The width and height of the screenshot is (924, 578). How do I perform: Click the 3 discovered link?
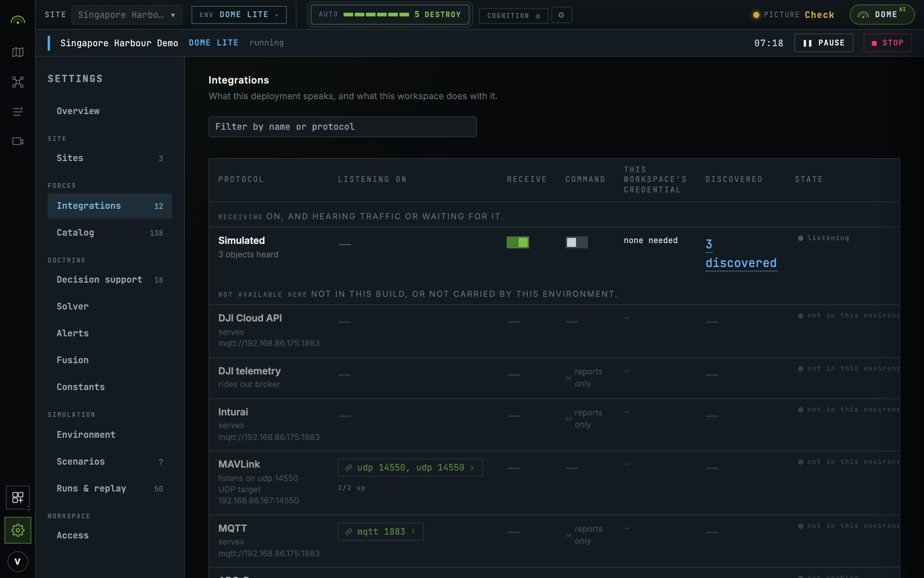(741, 254)
